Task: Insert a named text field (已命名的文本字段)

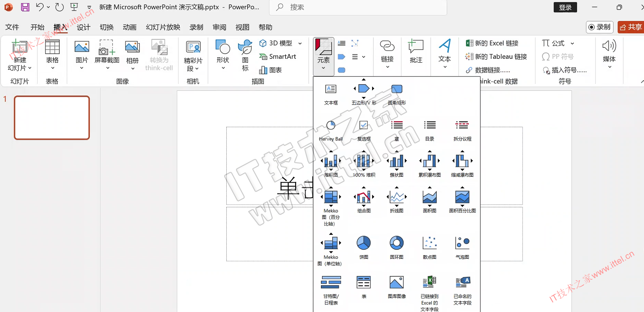Action: click(x=462, y=290)
